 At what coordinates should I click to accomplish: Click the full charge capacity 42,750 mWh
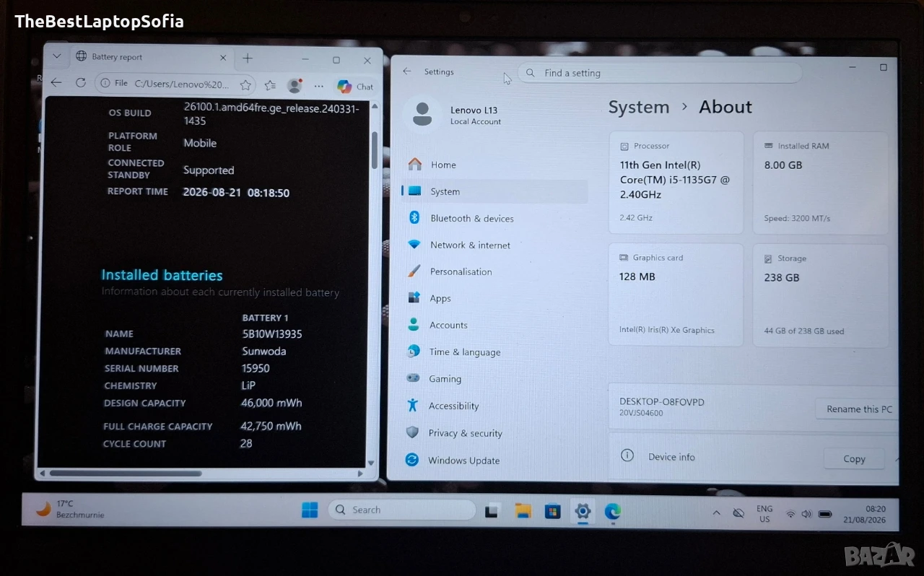click(271, 426)
